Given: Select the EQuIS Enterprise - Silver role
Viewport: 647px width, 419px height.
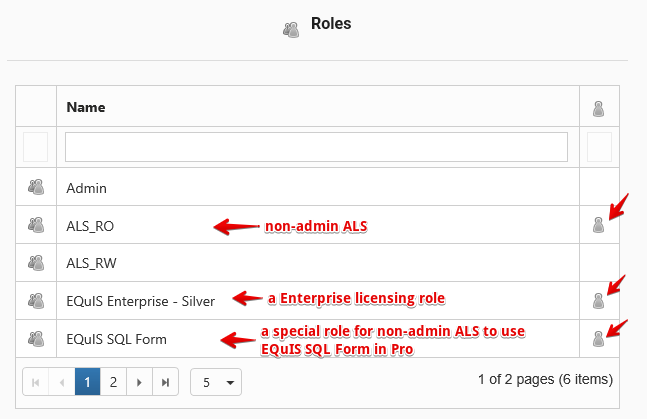Looking at the screenshot, I should pyautogui.click(x=141, y=301).
